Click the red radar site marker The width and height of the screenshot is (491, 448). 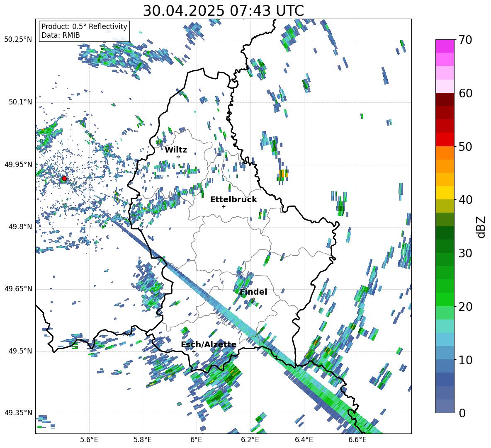pyautogui.click(x=64, y=179)
